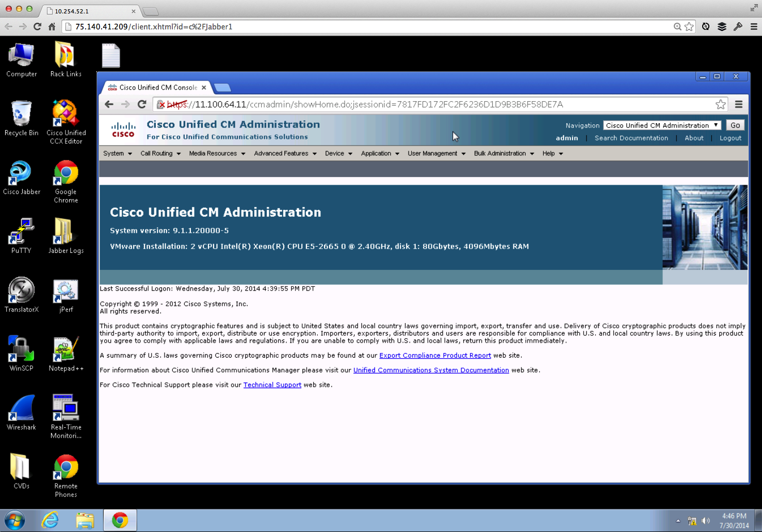Open the User Management menu
Image resolution: width=762 pixels, height=532 pixels.
[436, 153]
